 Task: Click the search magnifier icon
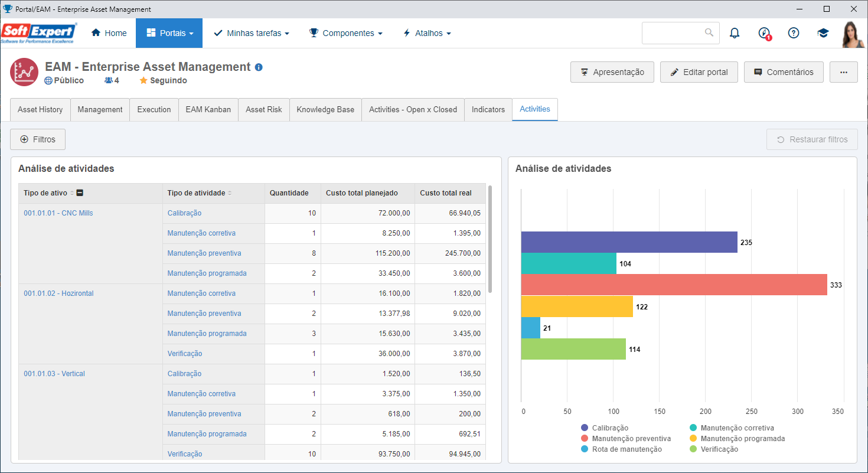(709, 33)
